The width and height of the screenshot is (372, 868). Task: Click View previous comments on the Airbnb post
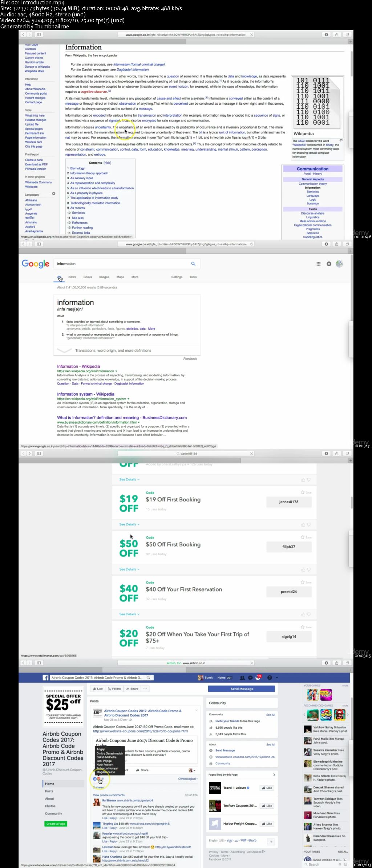click(109, 795)
